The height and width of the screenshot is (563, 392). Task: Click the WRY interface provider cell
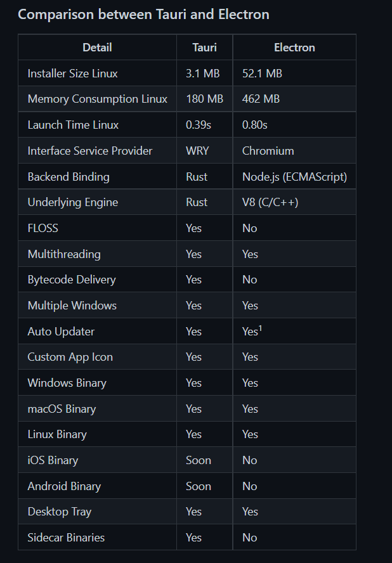pos(197,151)
